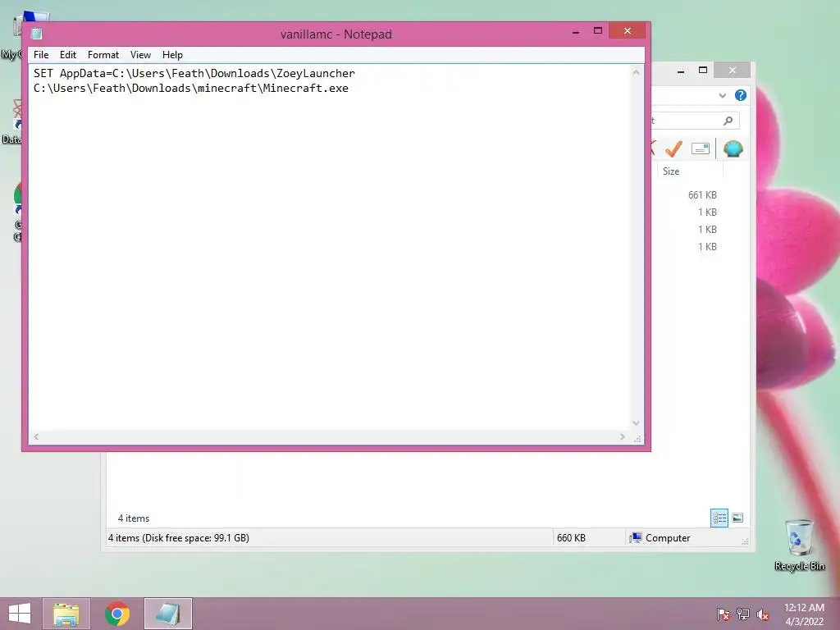This screenshot has width=840, height=630.
Task: Switch Explorer to details view
Action: [x=719, y=518]
